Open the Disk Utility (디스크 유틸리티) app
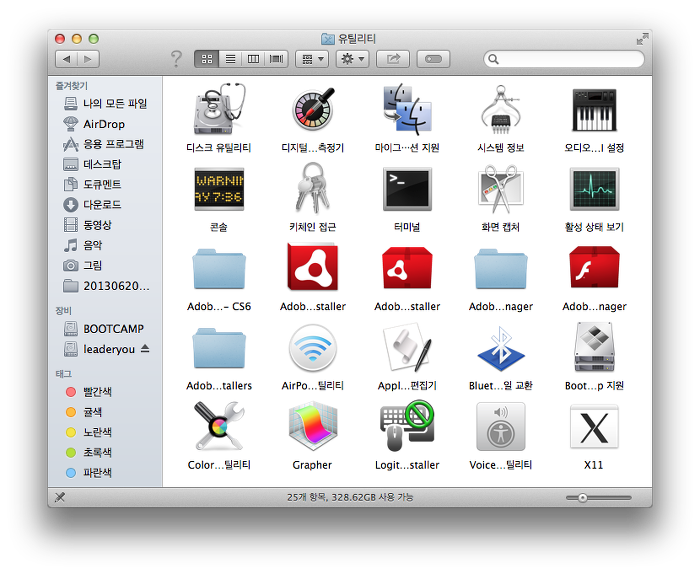 pyautogui.click(x=219, y=109)
